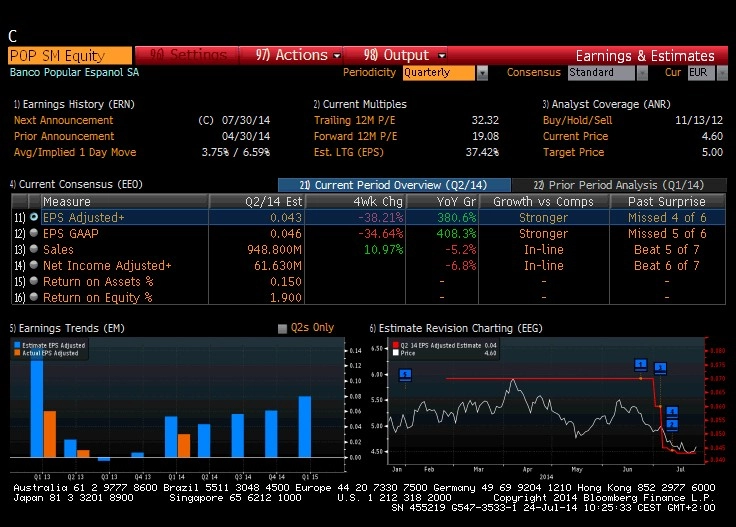Click the 4Wk Chg column header

[355, 201]
